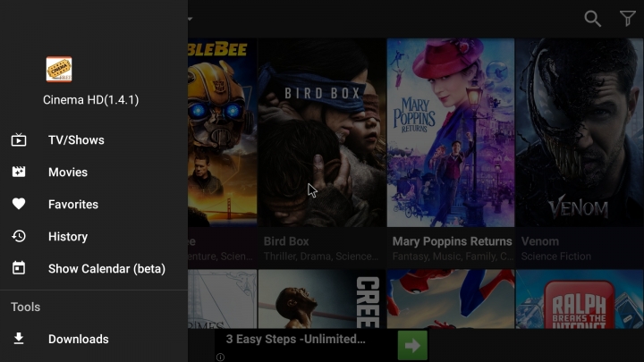Expand the category dropdown arrow at top
This screenshot has height=362, width=644.
[x=191, y=19]
